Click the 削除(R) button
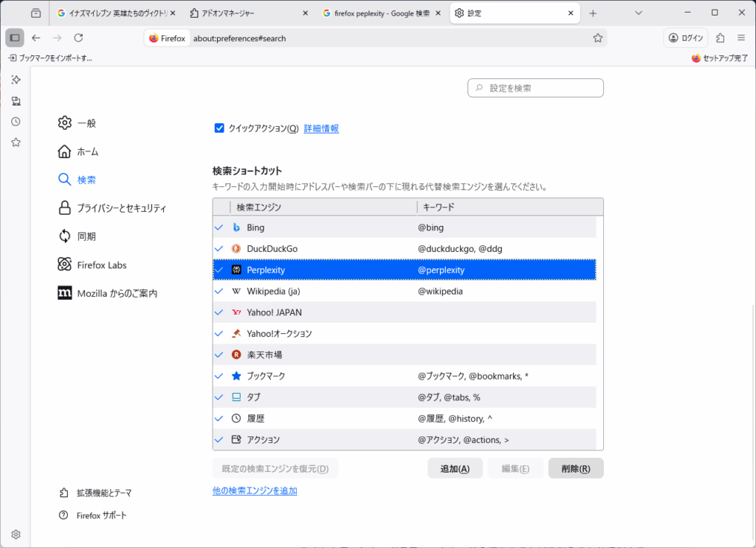The height and width of the screenshot is (548, 756). point(575,468)
